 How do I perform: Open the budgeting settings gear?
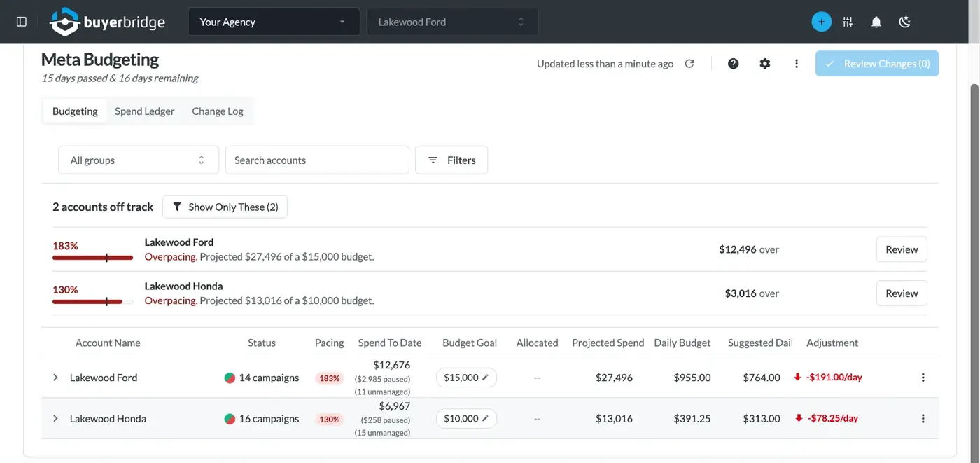pyautogui.click(x=764, y=64)
